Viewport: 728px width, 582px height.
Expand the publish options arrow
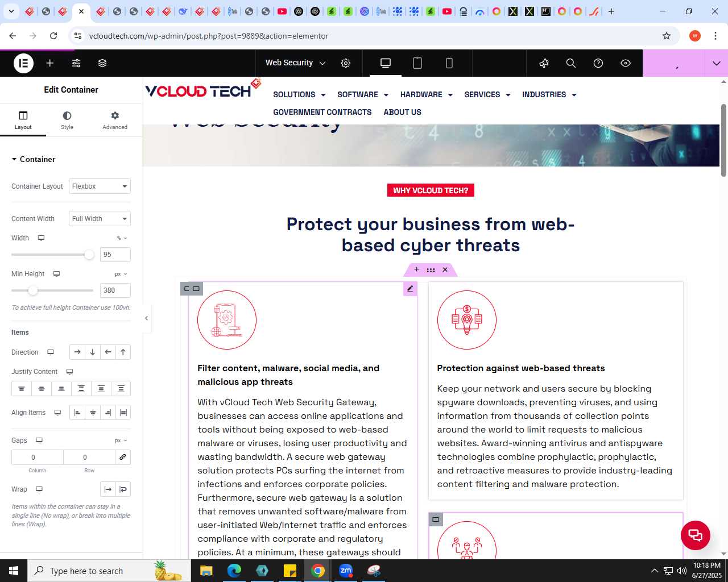coord(717,63)
